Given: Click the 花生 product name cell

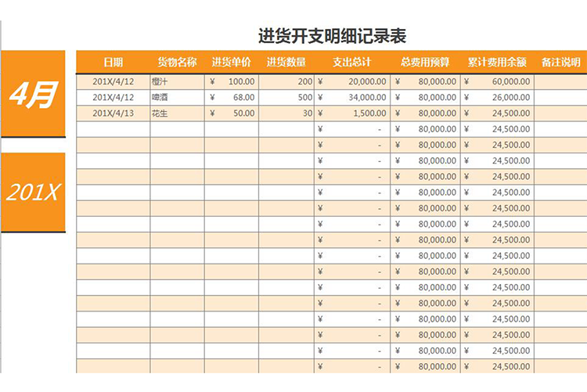Looking at the screenshot, I should pyautogui.click(x=177, y=113).
